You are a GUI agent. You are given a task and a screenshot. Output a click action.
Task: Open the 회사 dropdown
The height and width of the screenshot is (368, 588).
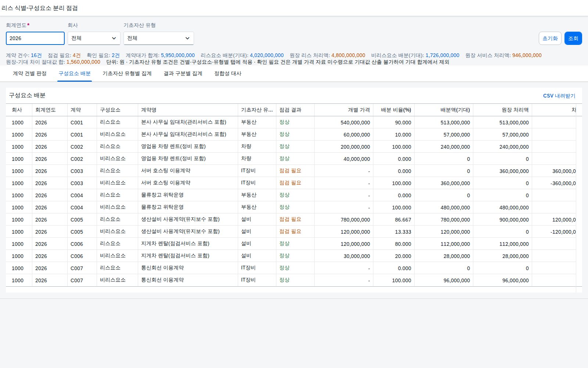[x=94, y=38]
